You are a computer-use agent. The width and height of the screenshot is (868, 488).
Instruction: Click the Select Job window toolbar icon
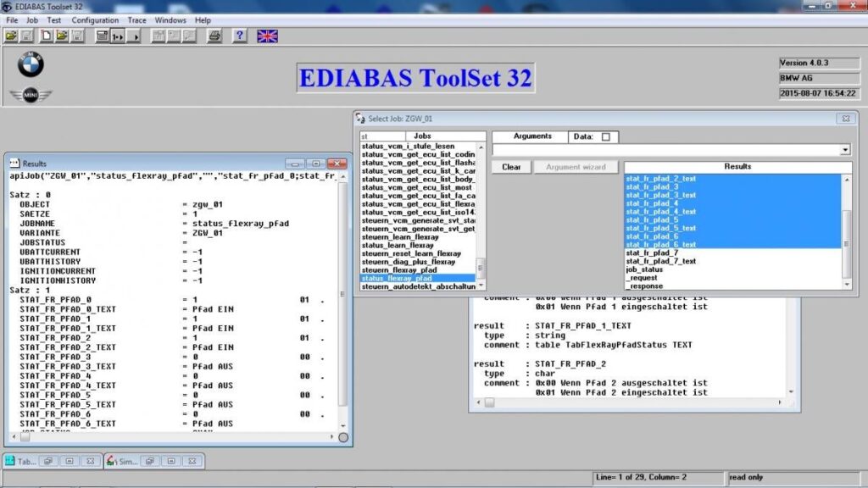(102, 36)
